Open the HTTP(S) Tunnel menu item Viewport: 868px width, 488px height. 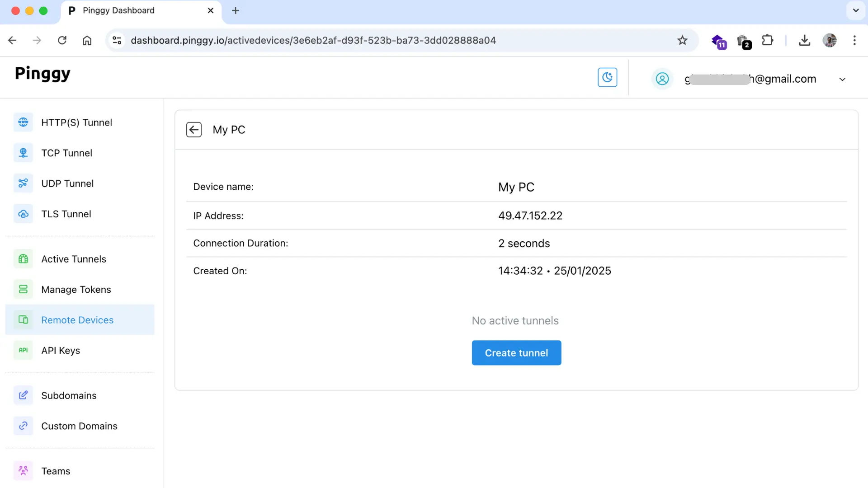click(80, 122)
